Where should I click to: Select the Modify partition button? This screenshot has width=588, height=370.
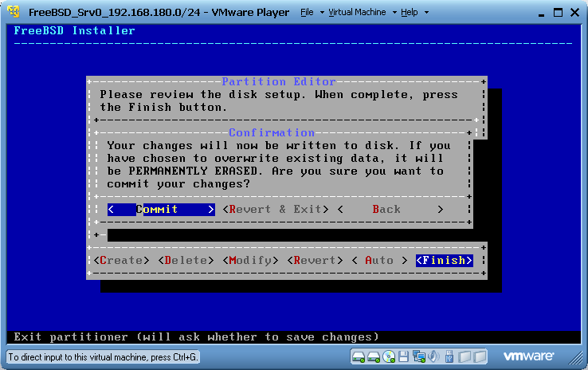point(250,261)
